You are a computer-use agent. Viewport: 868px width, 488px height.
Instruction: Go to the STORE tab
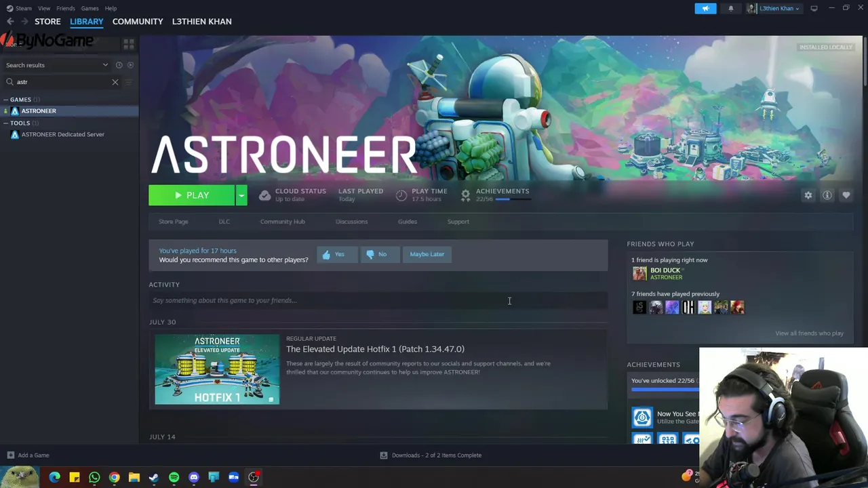[47, 22]
